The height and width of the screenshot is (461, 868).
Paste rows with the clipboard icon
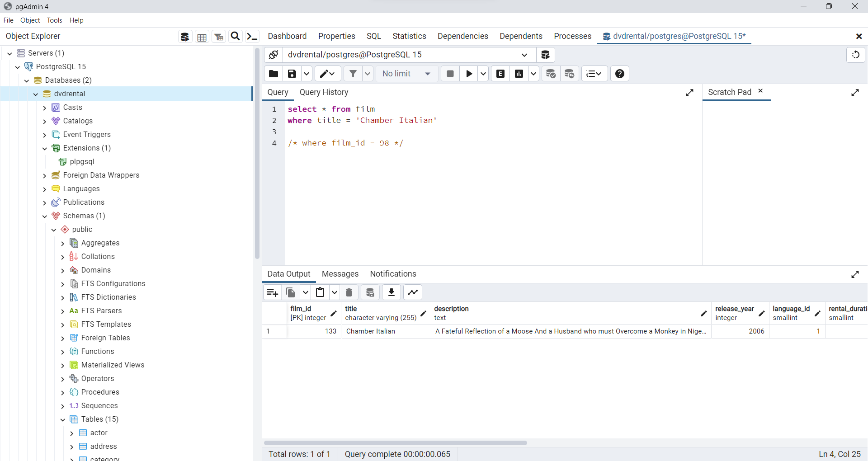(320, 292)
